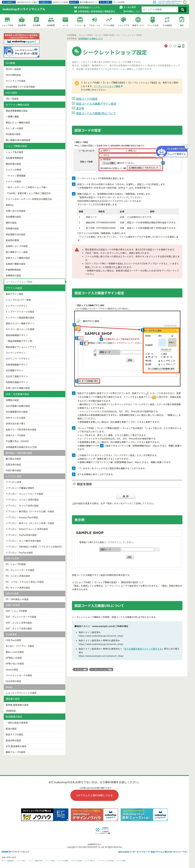195x868 pixels.
Task: Click the ネットde診断 top bar link
Action: point(119,2)
